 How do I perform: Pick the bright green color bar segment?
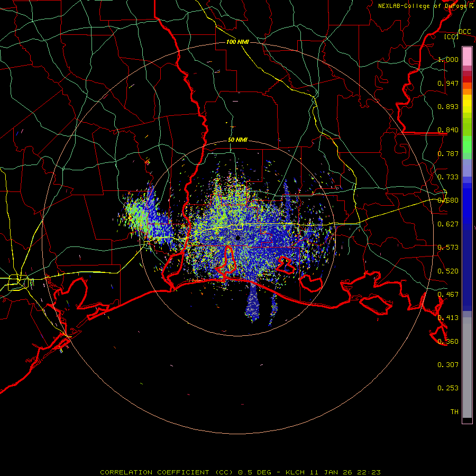click(x=467, y=144)
